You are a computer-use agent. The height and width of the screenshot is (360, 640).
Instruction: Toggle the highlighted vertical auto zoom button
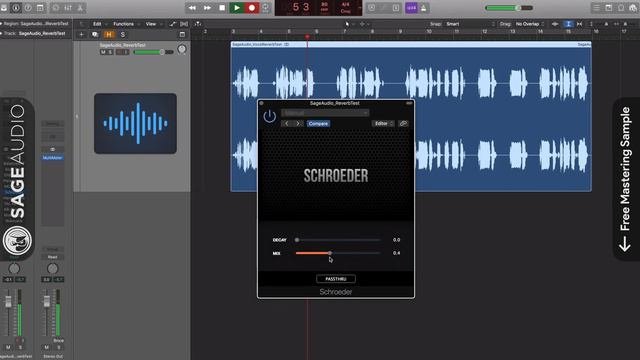click(568, 24)
